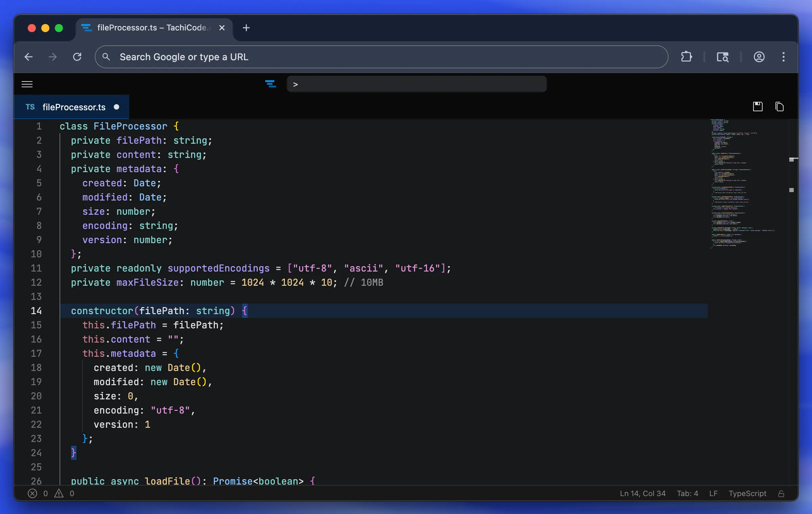Click the warnings triangle in the status bar

[x=59, y=493]
